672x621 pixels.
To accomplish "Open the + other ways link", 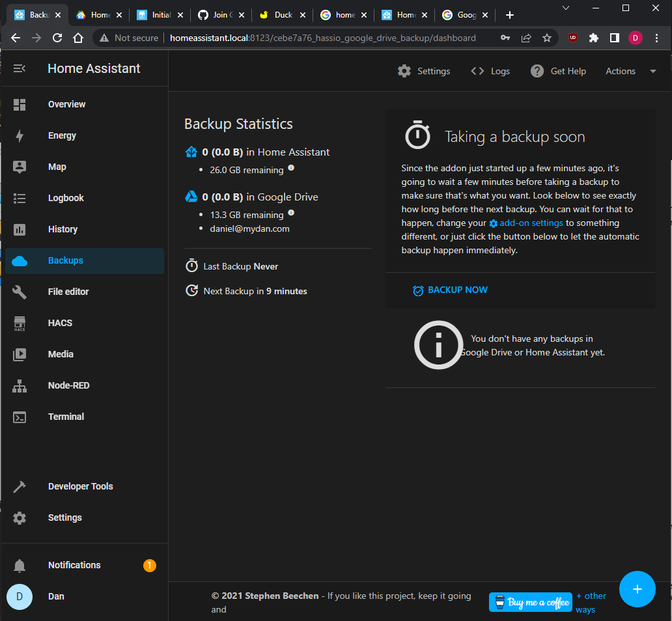I will coord(591,602).
